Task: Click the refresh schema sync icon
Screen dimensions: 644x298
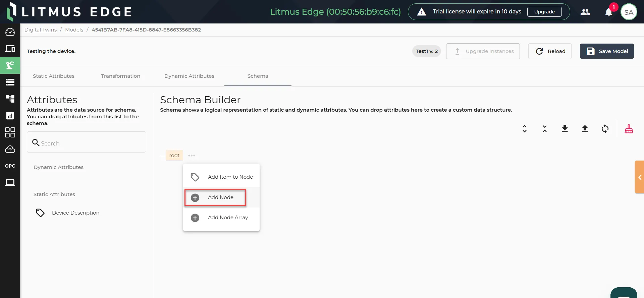Action: click(605, 129)
